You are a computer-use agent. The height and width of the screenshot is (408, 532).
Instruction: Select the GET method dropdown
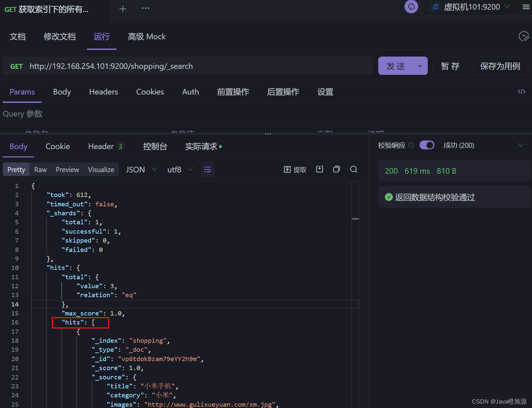point(16,66)
